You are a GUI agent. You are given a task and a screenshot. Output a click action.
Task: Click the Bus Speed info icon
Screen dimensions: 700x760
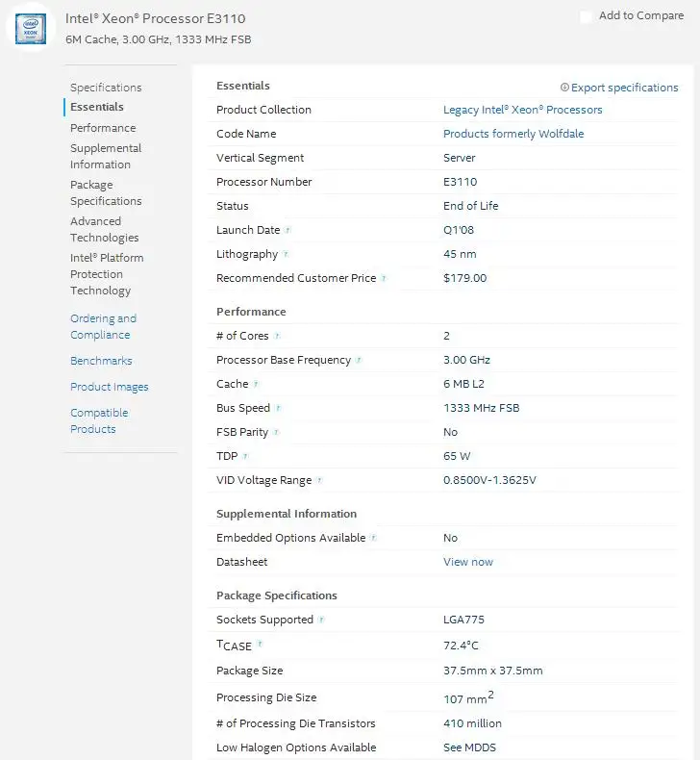tap(278, 408)
